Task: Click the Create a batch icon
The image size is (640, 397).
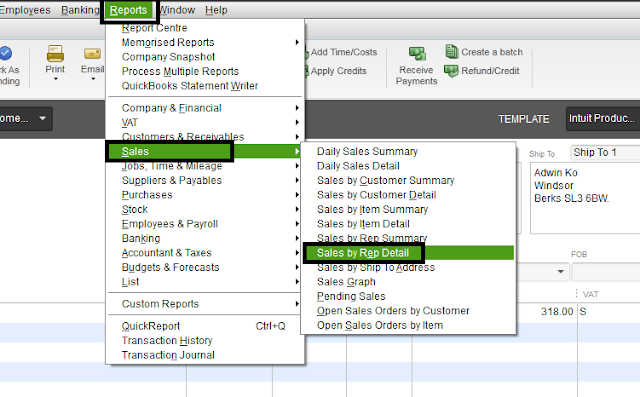Action: pyautogui.click(x=451, y=52)
